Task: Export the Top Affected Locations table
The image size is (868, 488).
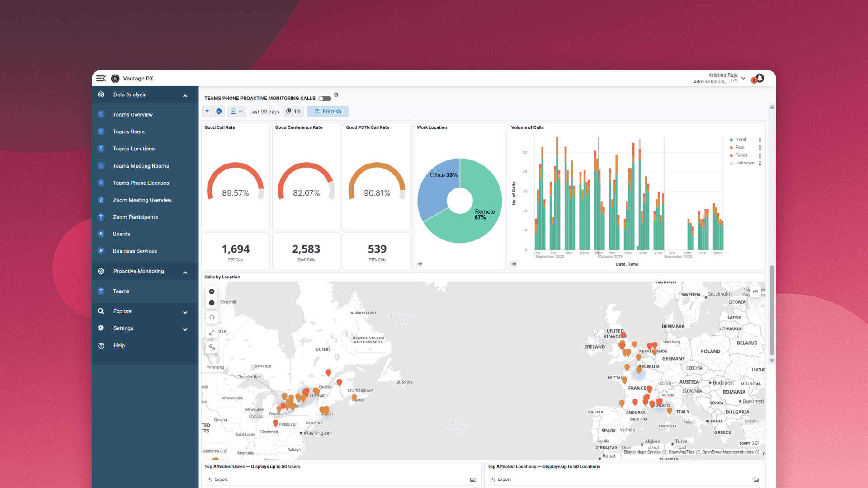Action: pyautogui.click(x=501, y=479)
